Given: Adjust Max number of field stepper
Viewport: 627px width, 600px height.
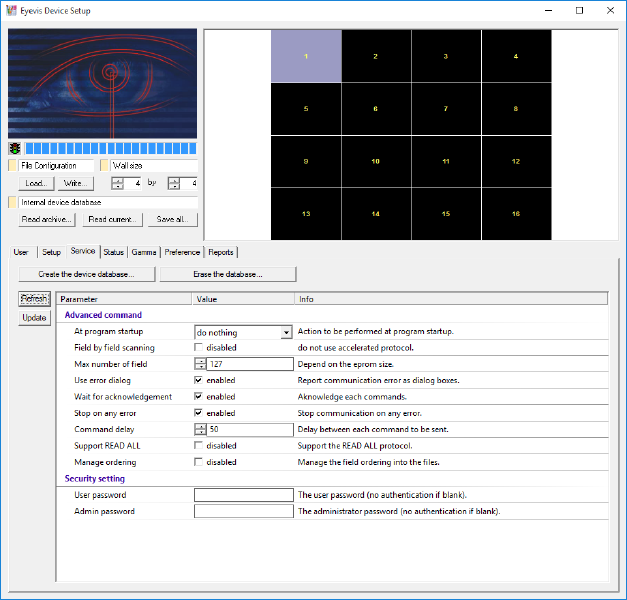Looking at the screenshot, I should click(200, 364).
